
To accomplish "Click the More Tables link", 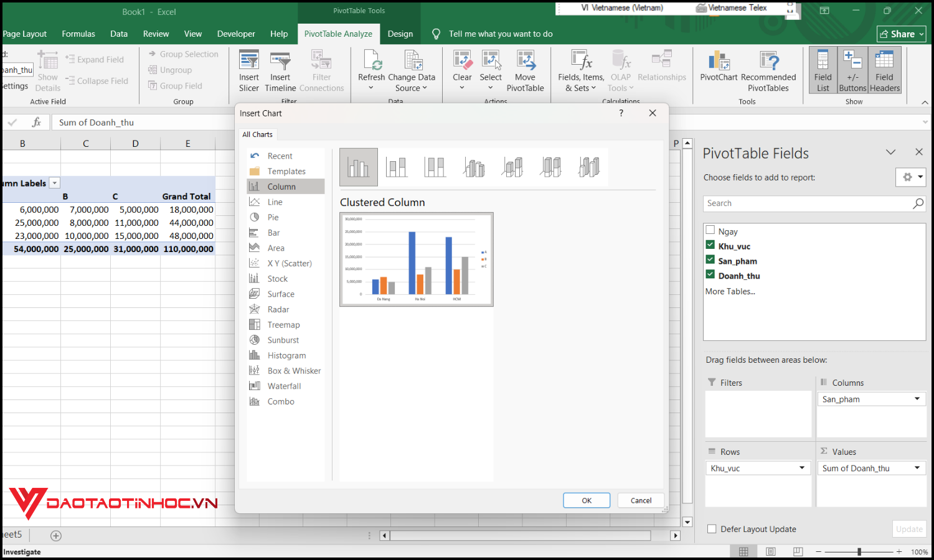I will click(x=730, y=291).
